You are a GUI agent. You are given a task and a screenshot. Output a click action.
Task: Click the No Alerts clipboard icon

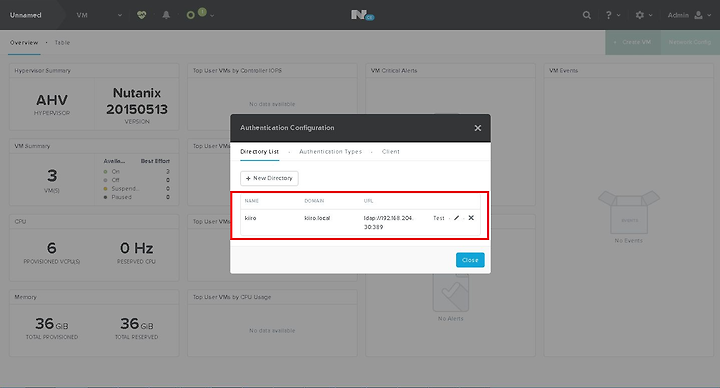coord(450,292)
